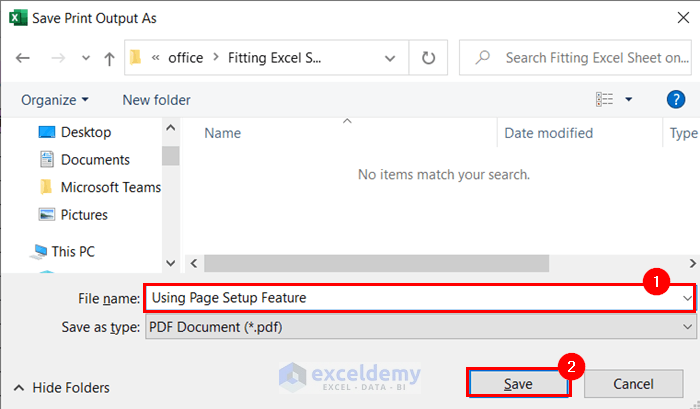Click the search magnifier icon
Image resolution: width=700 pixels, height=409 pixels.
tap(483, 58)
